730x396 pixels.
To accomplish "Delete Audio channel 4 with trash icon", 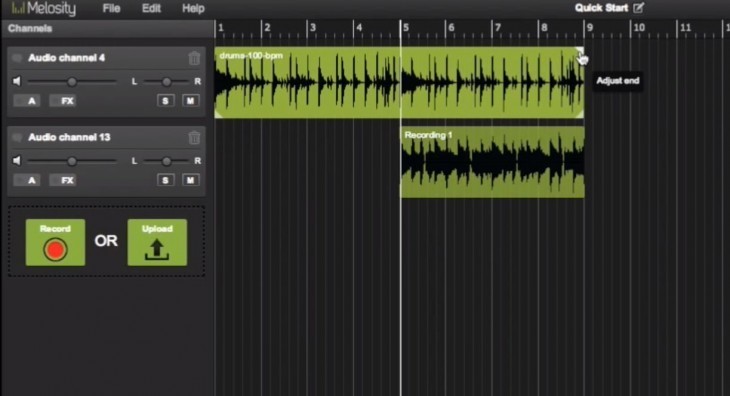I will [194, 58].
